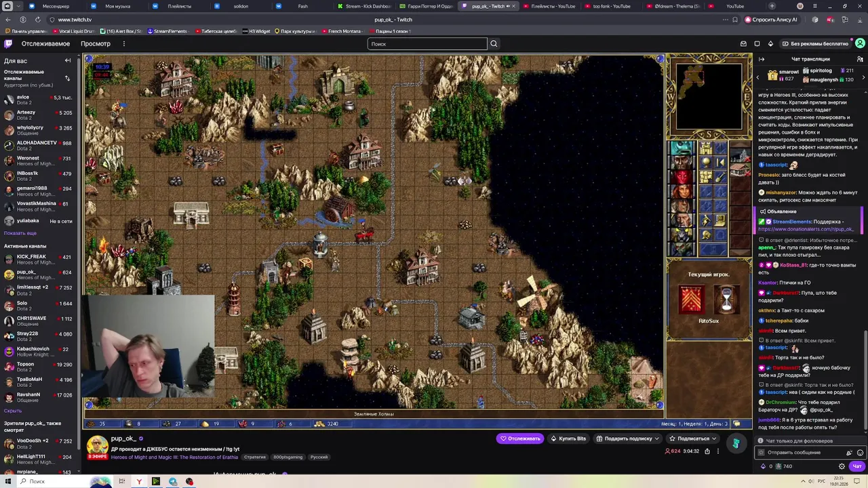The width and height of the screenshot is (868, 488).
Task: Collapse the stream chat panel
Action: (x=762, y=59)
